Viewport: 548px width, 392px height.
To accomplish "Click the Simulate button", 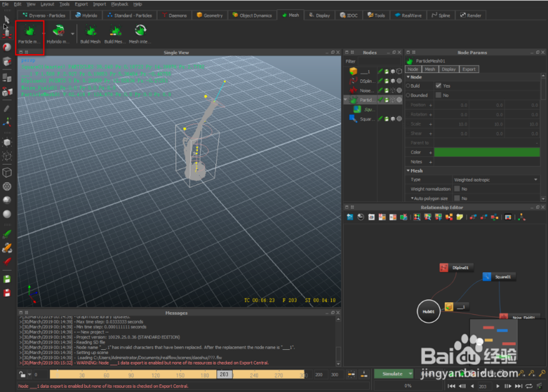I will point(392,374).
